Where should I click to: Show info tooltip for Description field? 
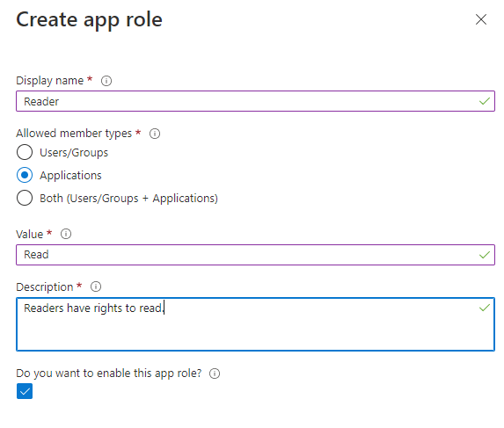click(96, 287)
